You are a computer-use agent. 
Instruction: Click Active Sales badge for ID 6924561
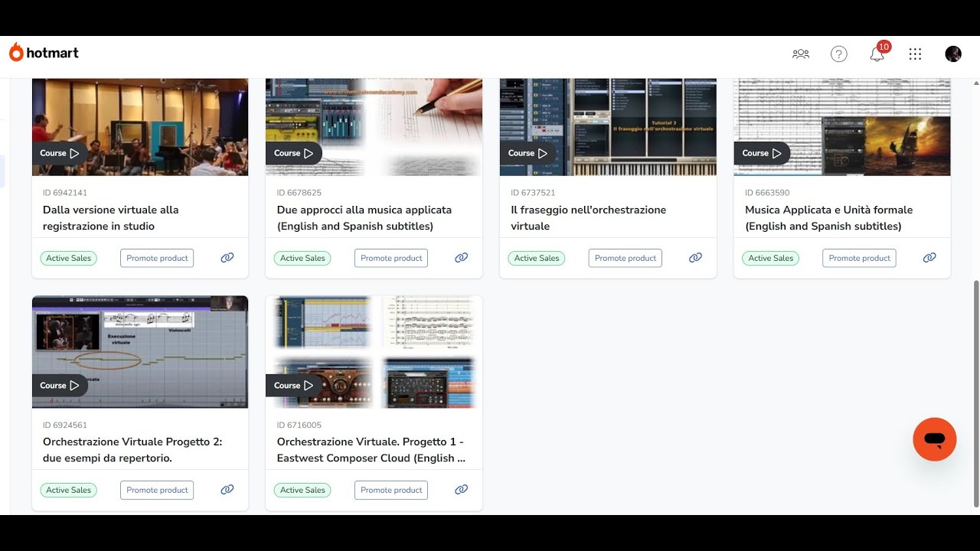pos(69,490)
